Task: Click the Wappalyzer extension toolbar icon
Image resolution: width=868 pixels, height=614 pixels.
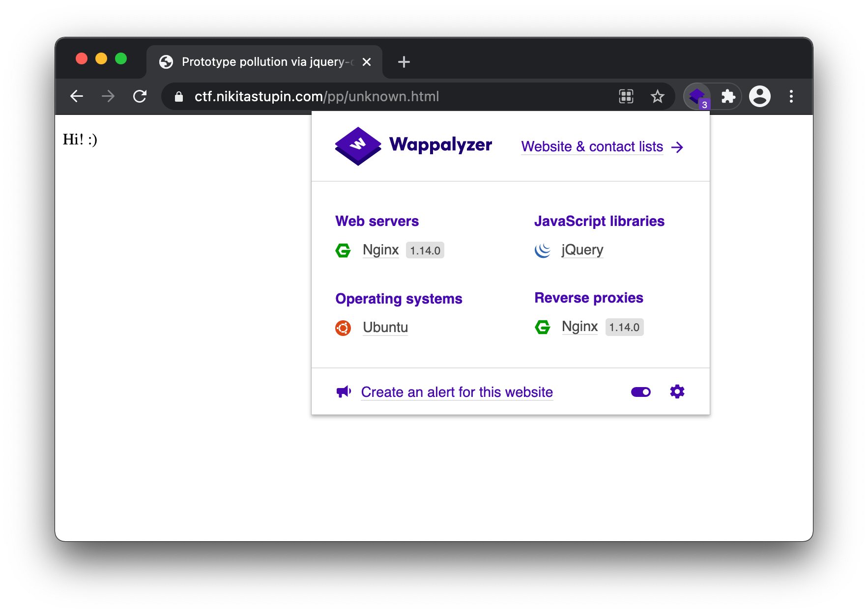Action: (697, 96)
